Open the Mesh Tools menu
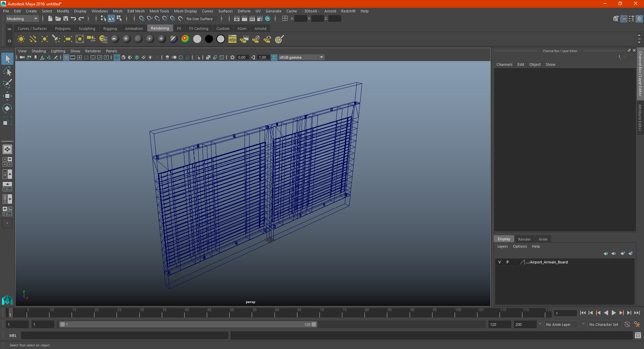This screenshot has height=349, width=644. [x=159, y=11]
